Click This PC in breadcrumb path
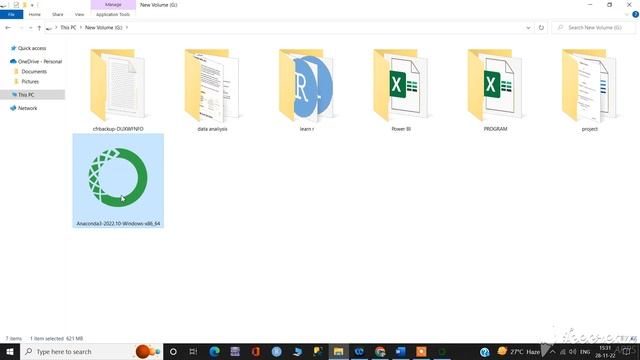640x360 pixels. 68,27
